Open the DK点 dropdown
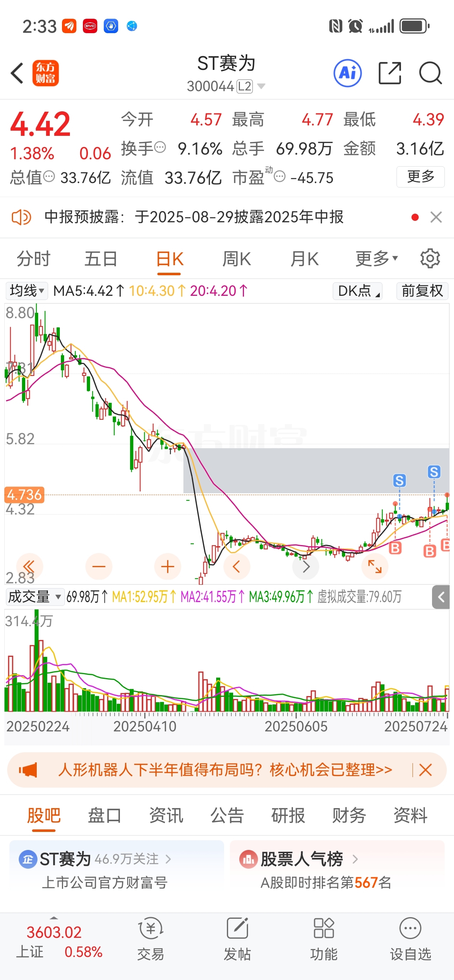The image size is (454, 980). pyautogui.click(x=358, y=291)
